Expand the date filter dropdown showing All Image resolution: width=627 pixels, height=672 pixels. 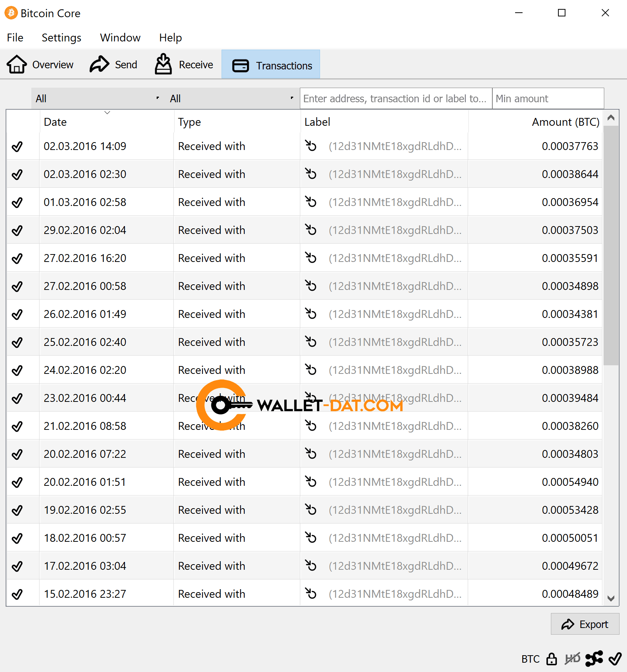click(x=98, y=99)
